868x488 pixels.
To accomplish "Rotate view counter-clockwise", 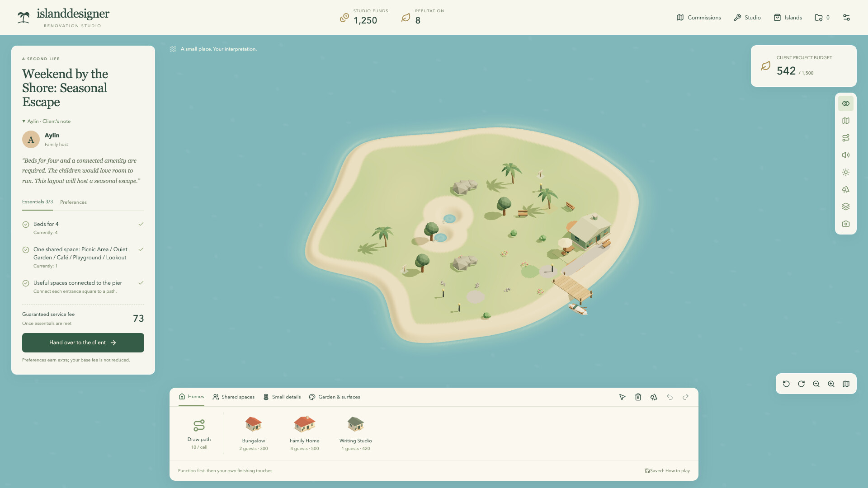I will (786, 384).
